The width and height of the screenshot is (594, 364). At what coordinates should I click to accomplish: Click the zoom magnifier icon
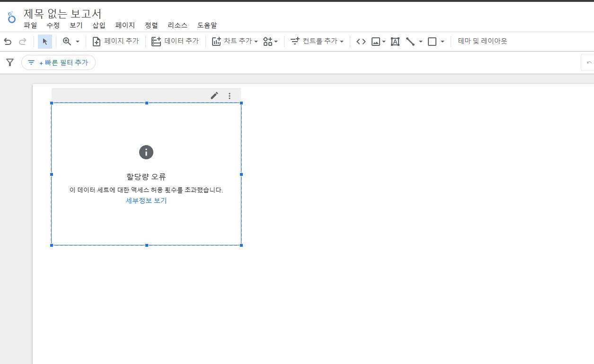(x=67, y=42)
